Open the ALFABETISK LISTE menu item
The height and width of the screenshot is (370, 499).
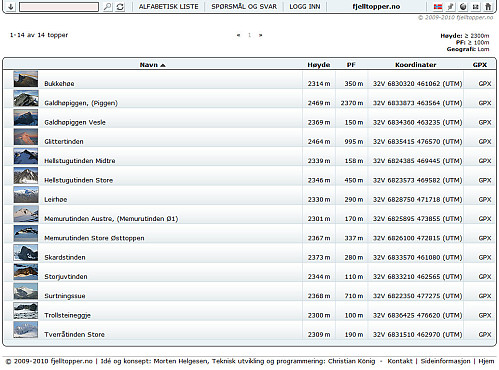(x=168, y=6)
